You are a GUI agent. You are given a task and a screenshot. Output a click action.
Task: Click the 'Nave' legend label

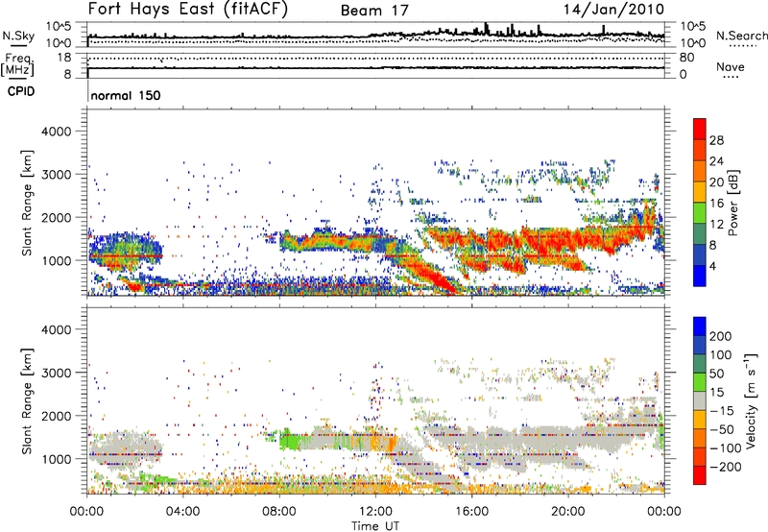[731, 66]
